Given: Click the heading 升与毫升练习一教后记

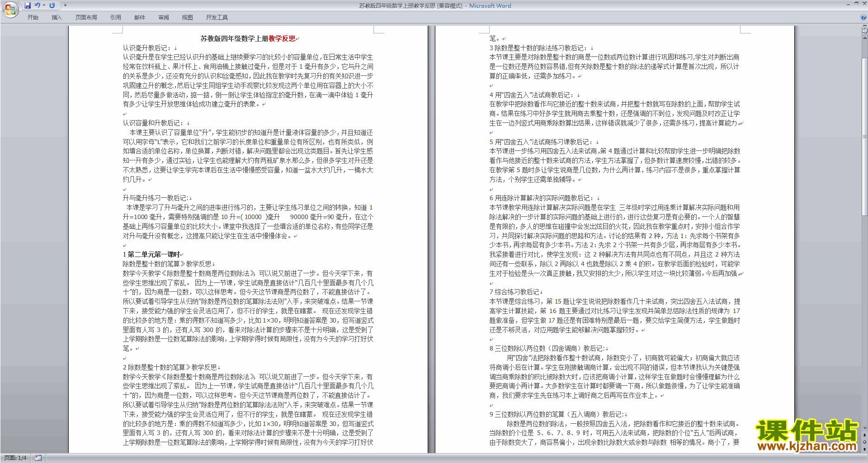Looking at the screenshot, I should [x=156, y=198].
